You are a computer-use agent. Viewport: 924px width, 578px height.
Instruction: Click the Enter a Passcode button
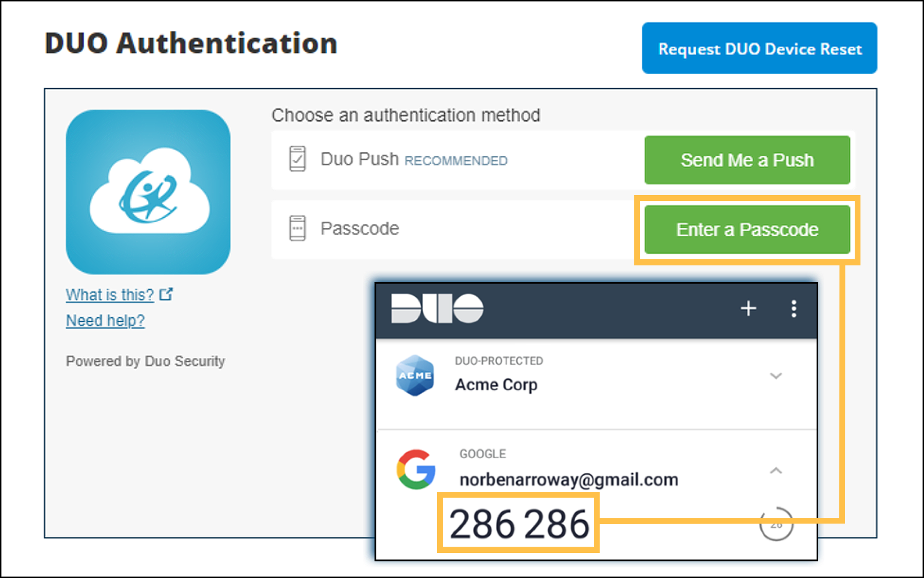coord(747,230)
